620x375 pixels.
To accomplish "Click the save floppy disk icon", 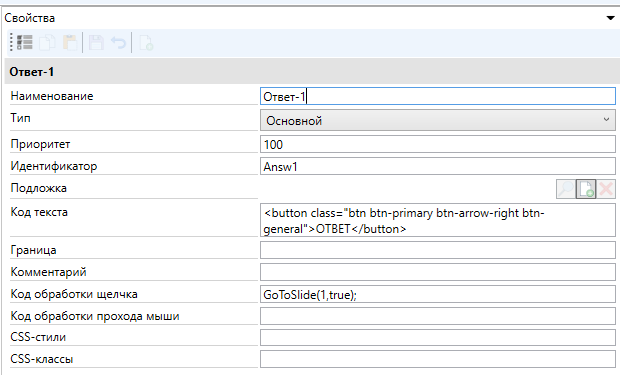I will pyautogui.click(x=96, y=43).
